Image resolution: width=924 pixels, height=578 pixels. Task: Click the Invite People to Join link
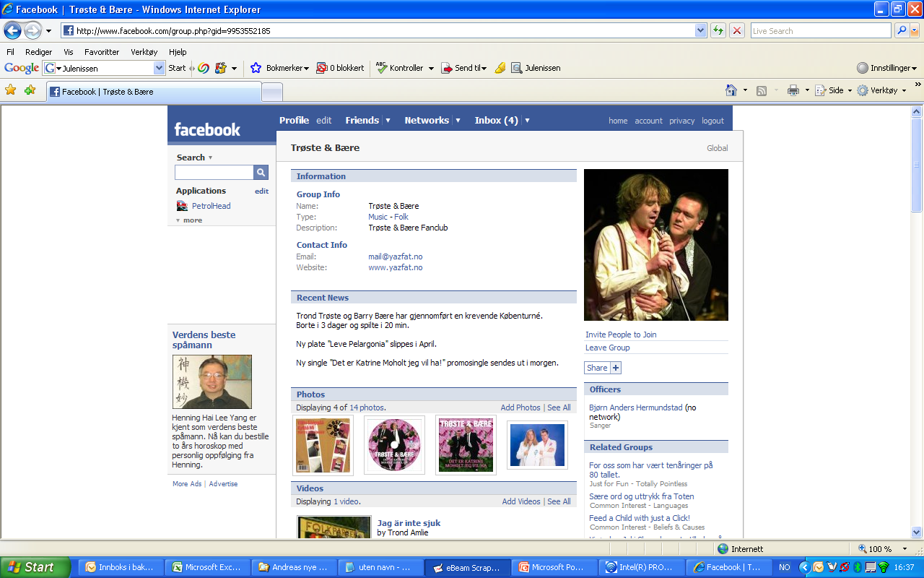tap(621, 335)
